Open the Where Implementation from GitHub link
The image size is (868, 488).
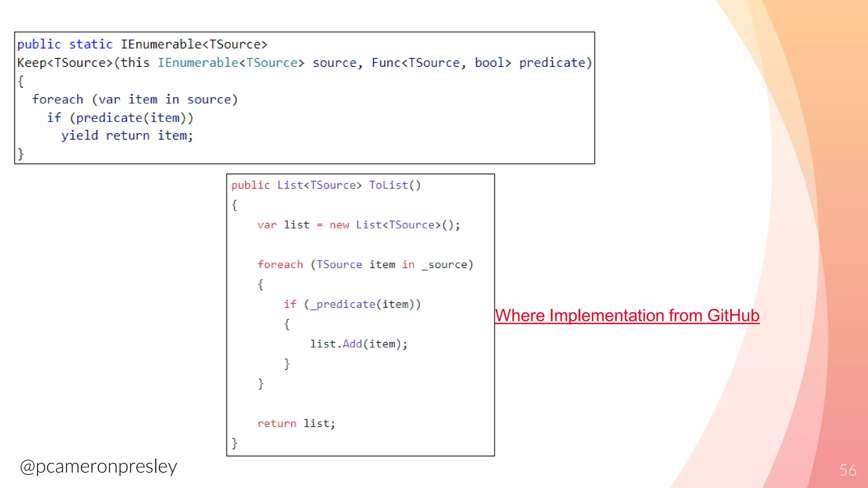coord(627,316)
